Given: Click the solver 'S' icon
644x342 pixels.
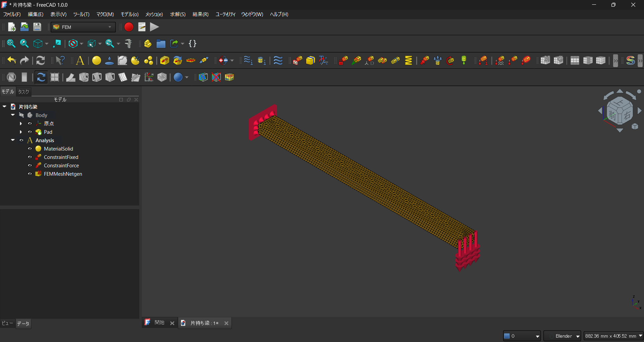Looking at the screenshot, I should click(631, 60).
